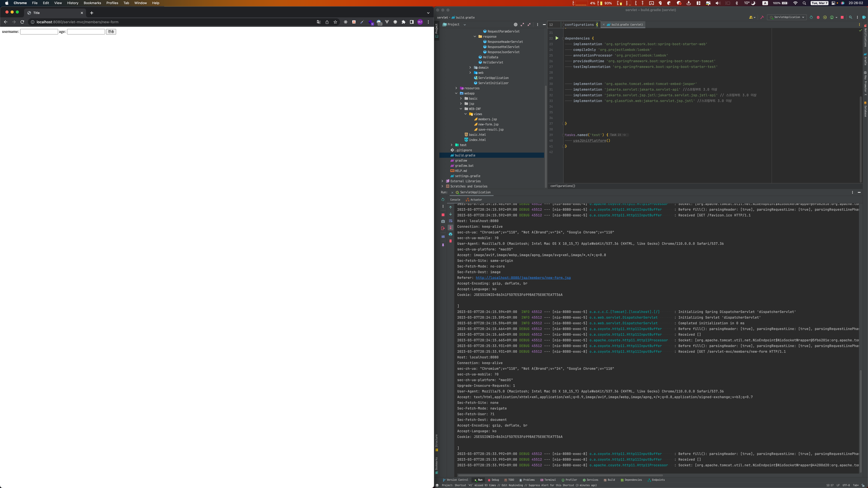Collapse all in the Project panel

tap(529, 25)
